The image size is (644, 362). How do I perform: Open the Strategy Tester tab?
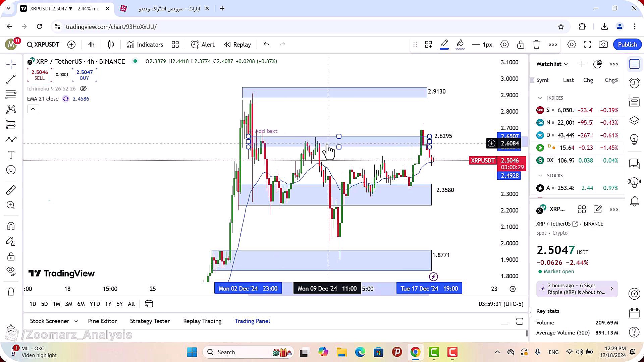pyautogui.click(x=150, y=321)
